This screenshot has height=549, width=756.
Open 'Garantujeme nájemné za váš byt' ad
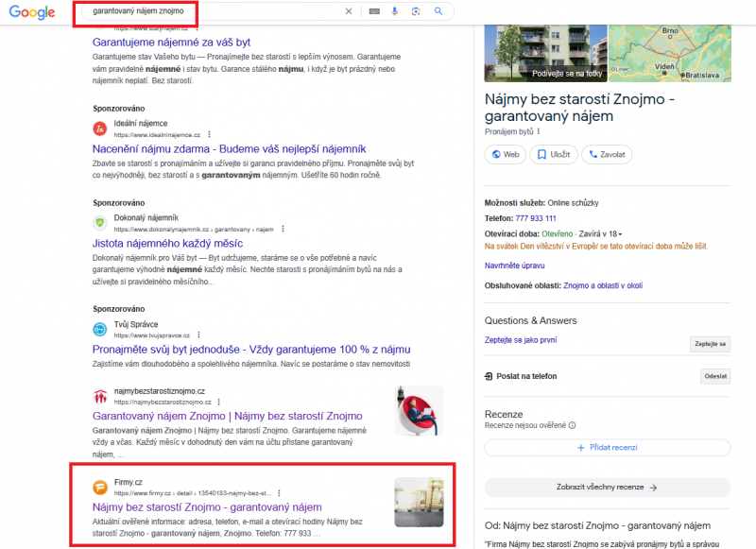click(x=171, y=42)
